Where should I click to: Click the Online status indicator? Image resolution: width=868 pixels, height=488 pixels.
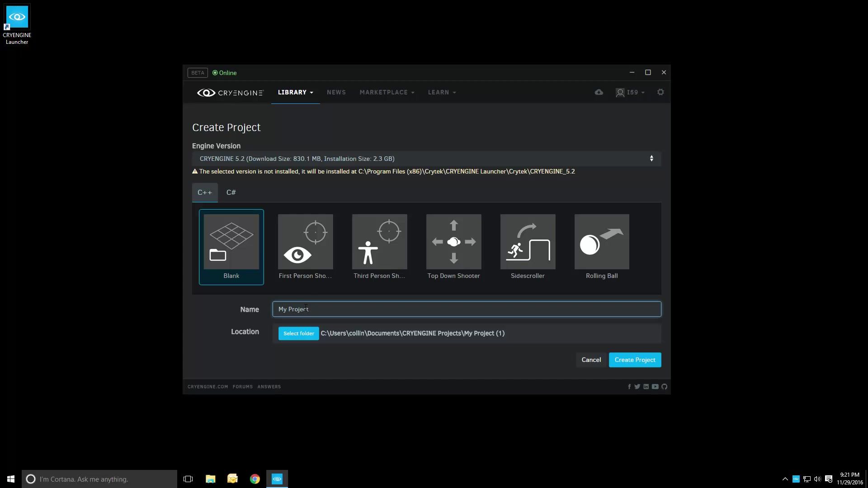pos(225,73)
